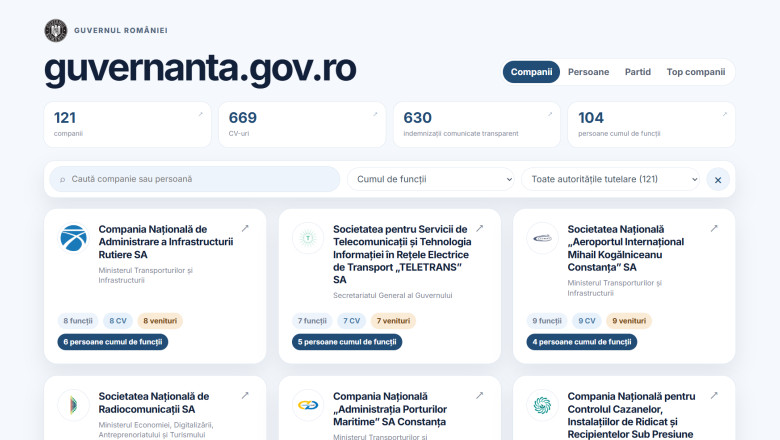Image resolution: width=780 pixels, height=440 pixels.
Task: Click the 121 companii stat card
Action: pyautogui.click(x=127, y=125)
